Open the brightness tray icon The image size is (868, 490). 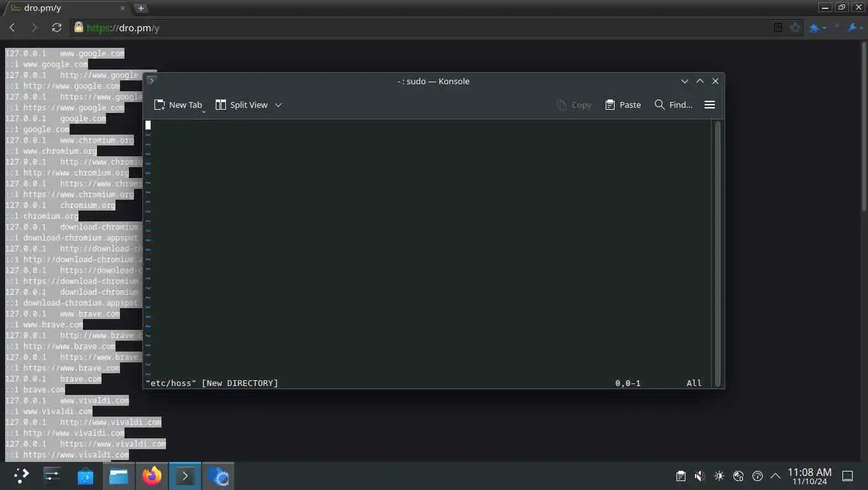pos(719,476)
